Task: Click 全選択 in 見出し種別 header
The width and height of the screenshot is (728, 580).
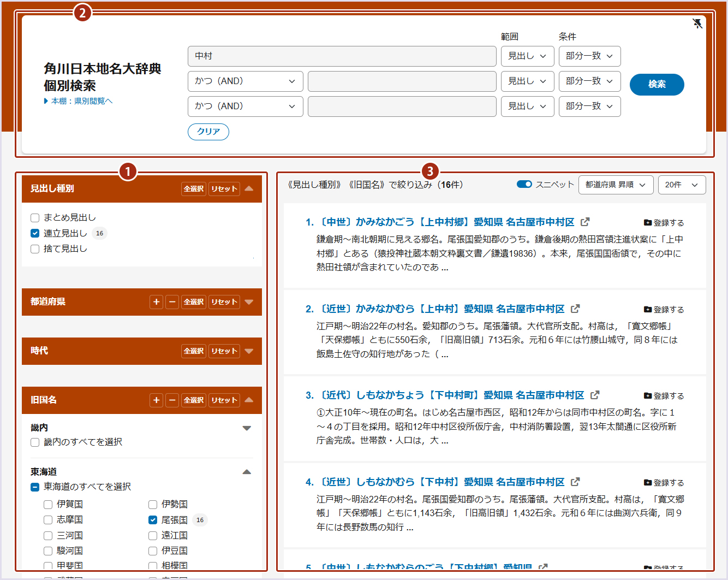Action: point(194,189)
